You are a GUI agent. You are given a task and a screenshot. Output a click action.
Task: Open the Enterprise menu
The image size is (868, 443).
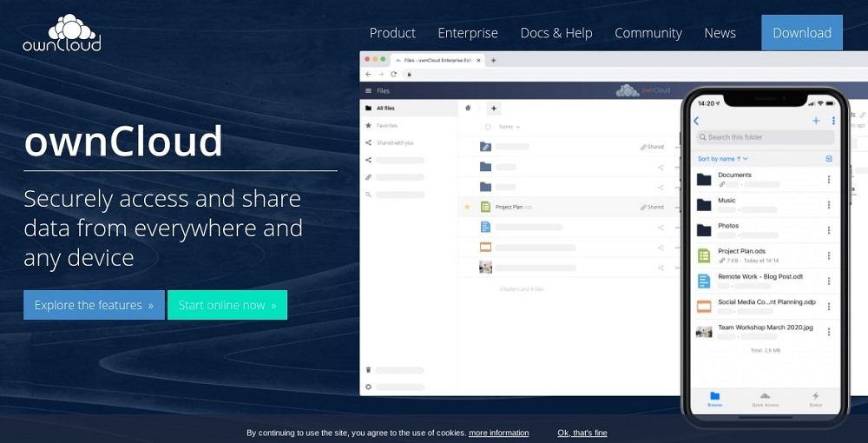tap(468, 33)
